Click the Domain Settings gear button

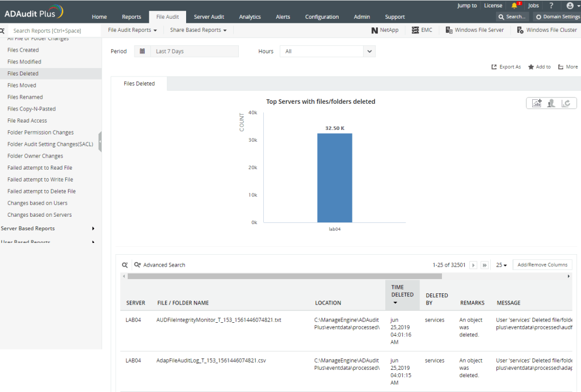(x=557, y=17)
